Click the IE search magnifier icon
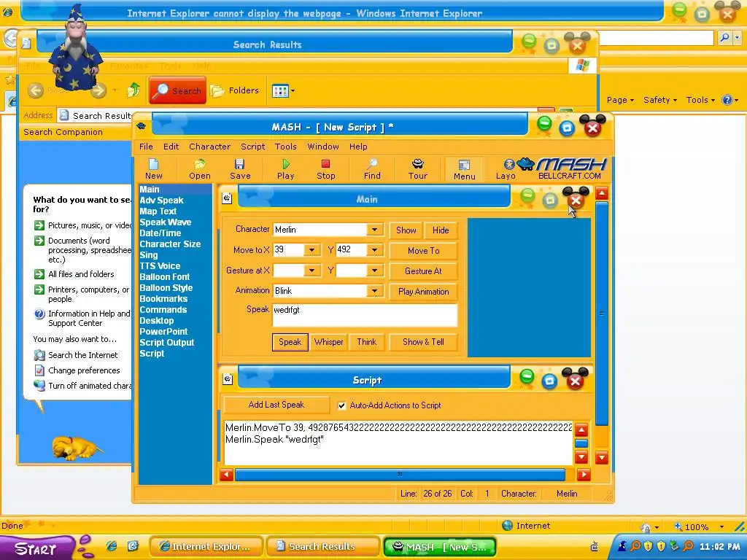 pos(724,38)
